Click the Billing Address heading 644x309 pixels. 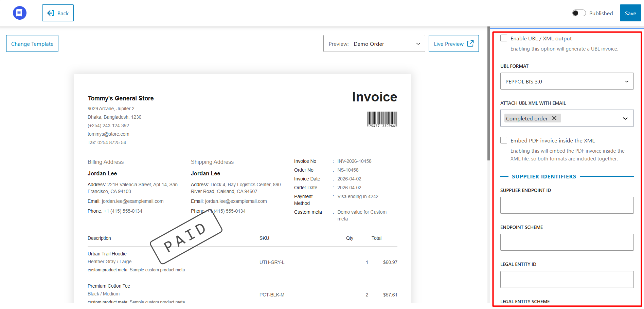[x=106, y=162]
